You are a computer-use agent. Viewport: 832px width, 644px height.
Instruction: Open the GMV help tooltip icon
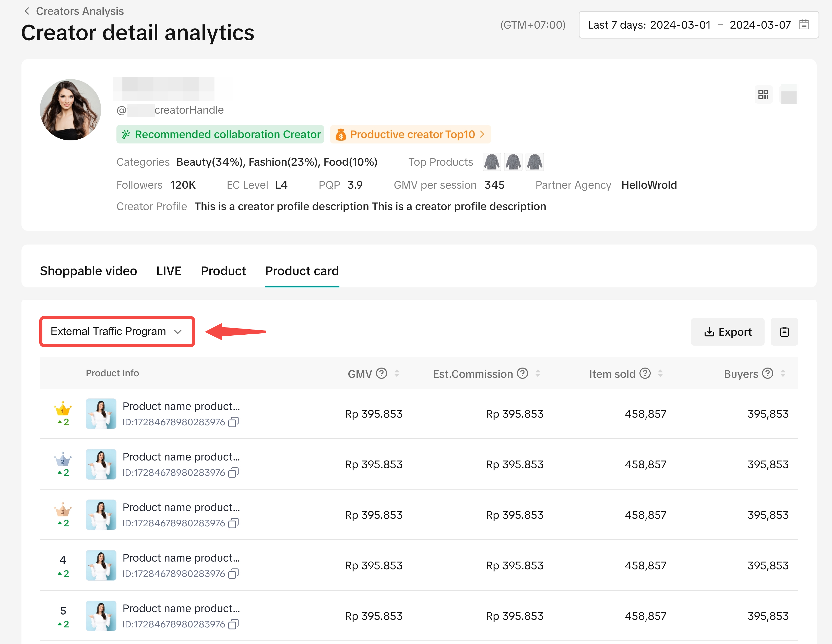(x=381, y=373)
